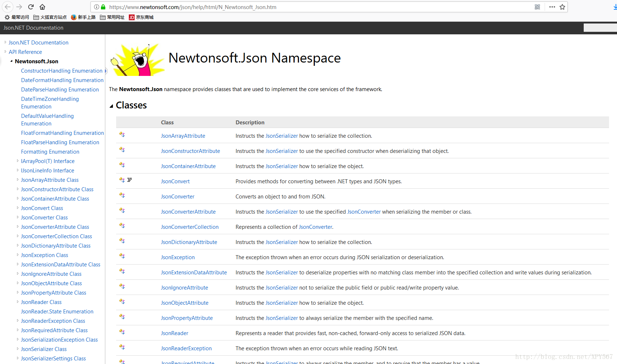Screen dimensions: 617x364
Task: Open the JsonExtensionDataAttribute table link
Action: [194, 273]
